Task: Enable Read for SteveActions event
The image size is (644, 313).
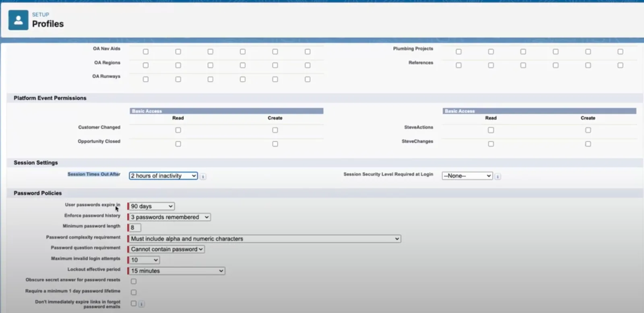Action: pyautogui.click(x=491, y=130)
